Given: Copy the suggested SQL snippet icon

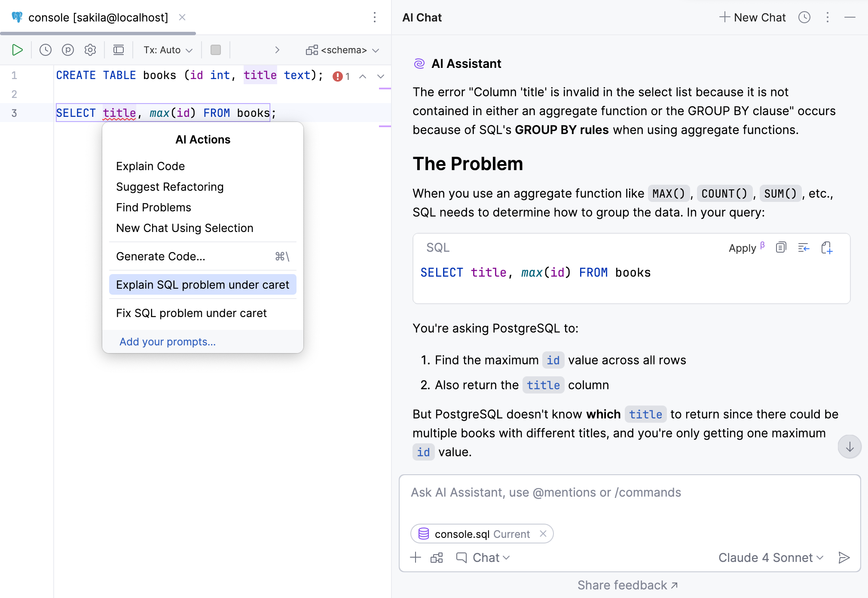Looking at the screenshot, I should 780,247.
